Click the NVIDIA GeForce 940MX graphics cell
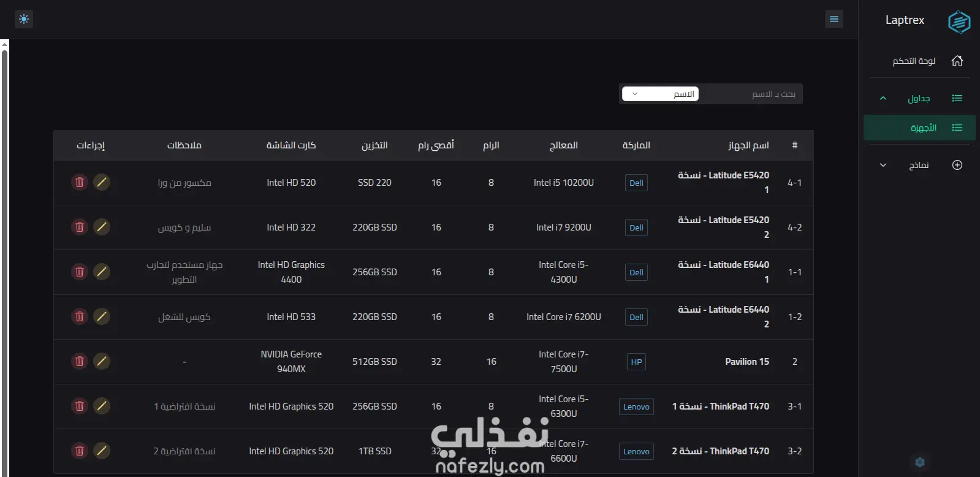 (291, 362)
